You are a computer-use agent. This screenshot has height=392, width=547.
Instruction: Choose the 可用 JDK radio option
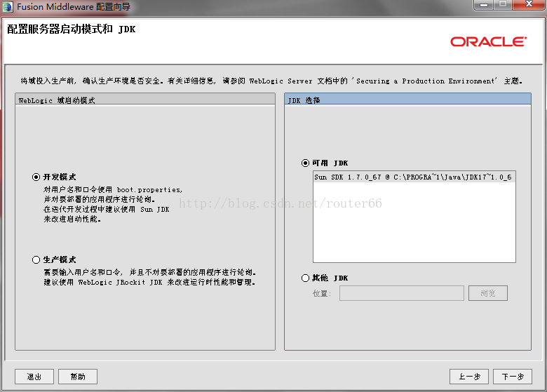pos(305,163)
